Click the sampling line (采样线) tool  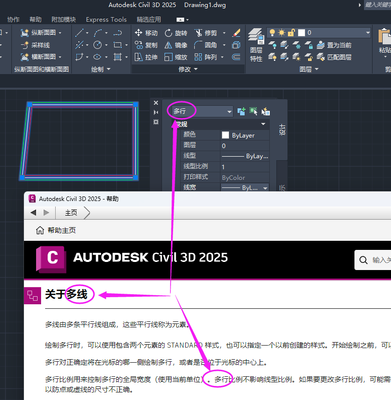click(35, 45)
